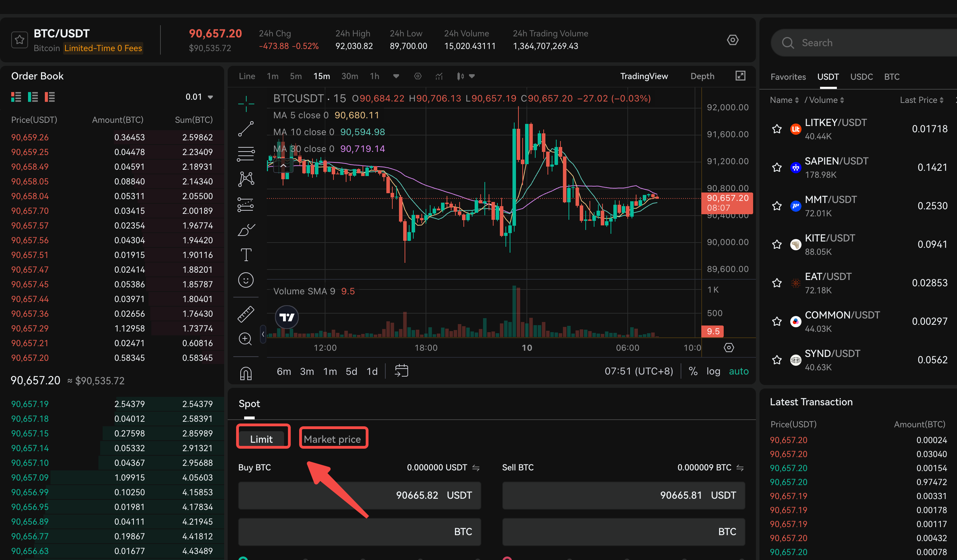Select the text annotation tool
Image resolution: width=957 pixels, height=560 pixels.
click(x=246, y=254)
